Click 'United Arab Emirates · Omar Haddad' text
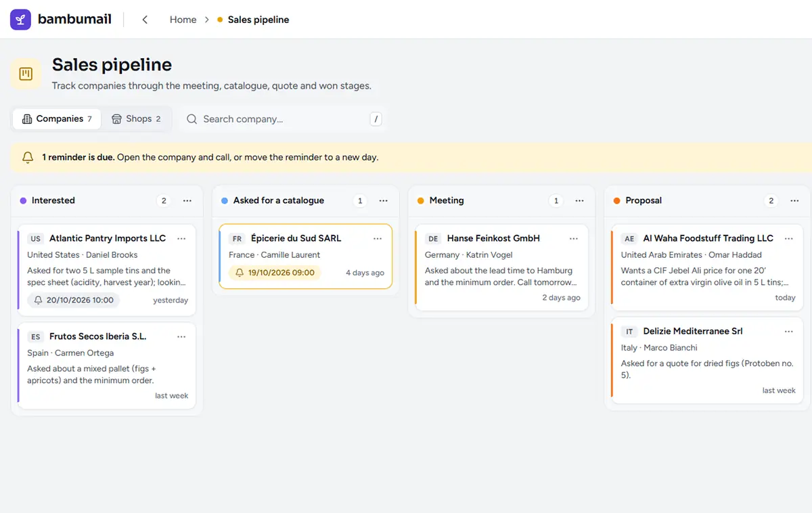Screen dimensions: 812x513 [692, 254]
